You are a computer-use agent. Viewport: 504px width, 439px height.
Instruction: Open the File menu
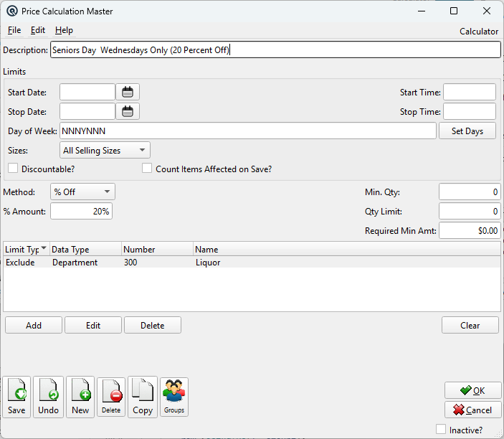(x=14, y=30)
